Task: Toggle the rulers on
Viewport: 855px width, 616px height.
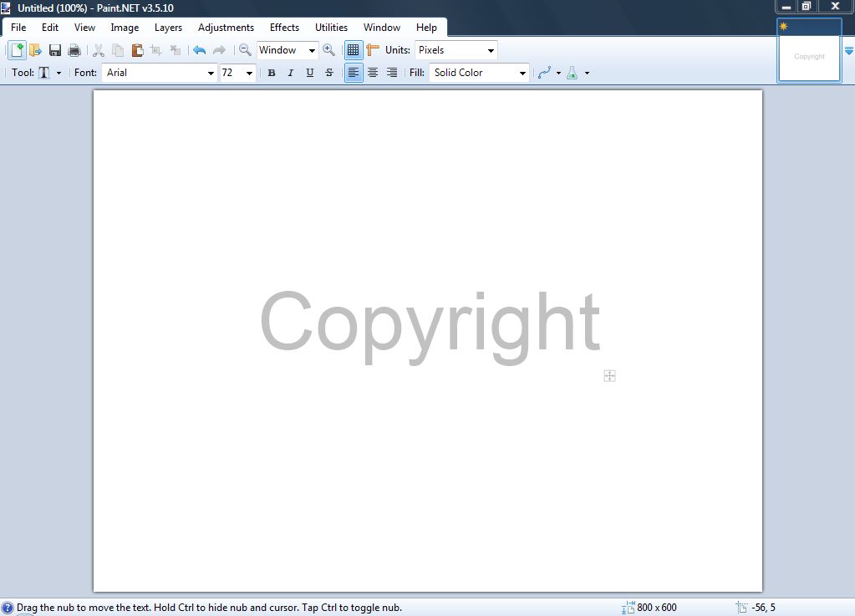Action: coord(372,49)
